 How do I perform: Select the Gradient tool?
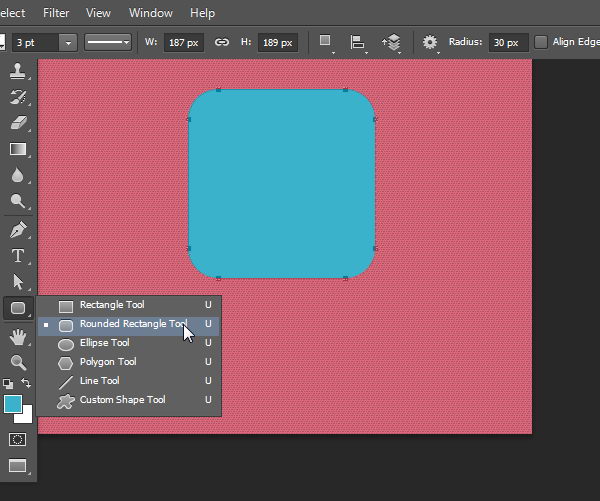pos(18,149)
